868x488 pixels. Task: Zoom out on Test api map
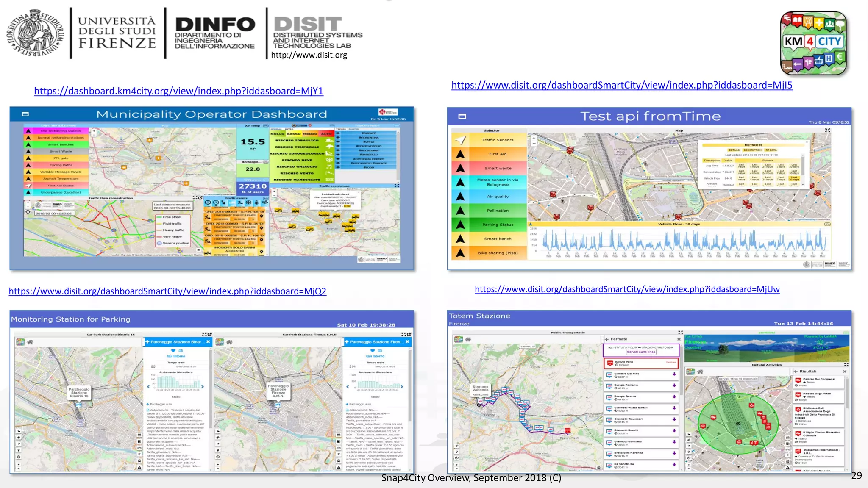[x=534, y=144]
